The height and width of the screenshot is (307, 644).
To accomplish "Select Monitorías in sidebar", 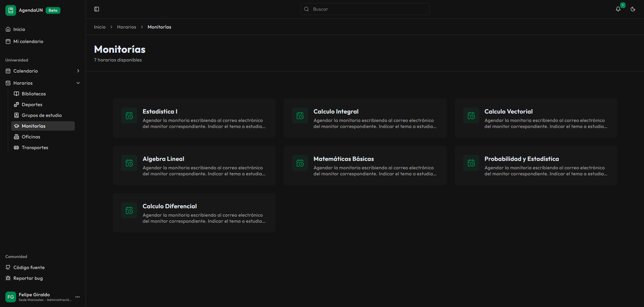I will 43,126.
